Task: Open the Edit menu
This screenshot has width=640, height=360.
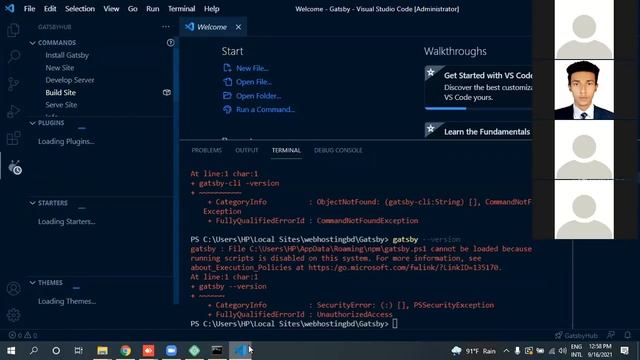Action: pos(50,9)
